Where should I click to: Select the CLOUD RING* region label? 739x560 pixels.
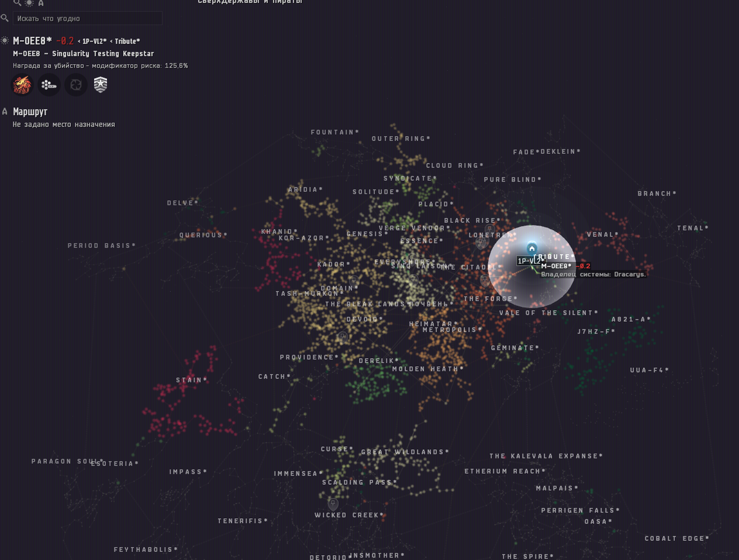(455, 166)
